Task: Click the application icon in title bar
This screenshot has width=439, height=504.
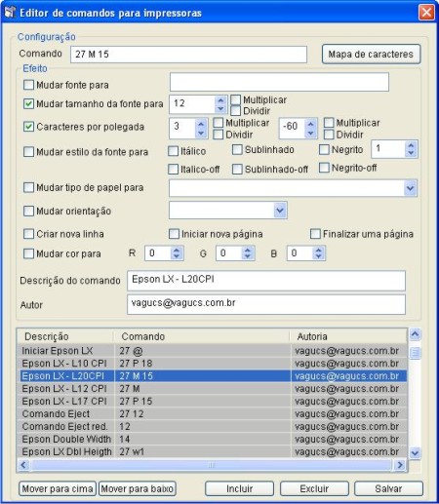Action: (x=10, y=13)
